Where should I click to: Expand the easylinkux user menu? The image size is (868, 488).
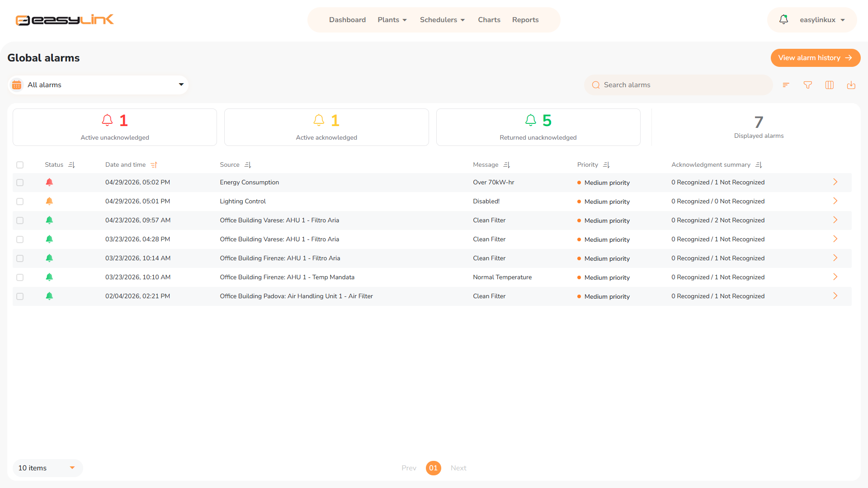coord(822,20)
